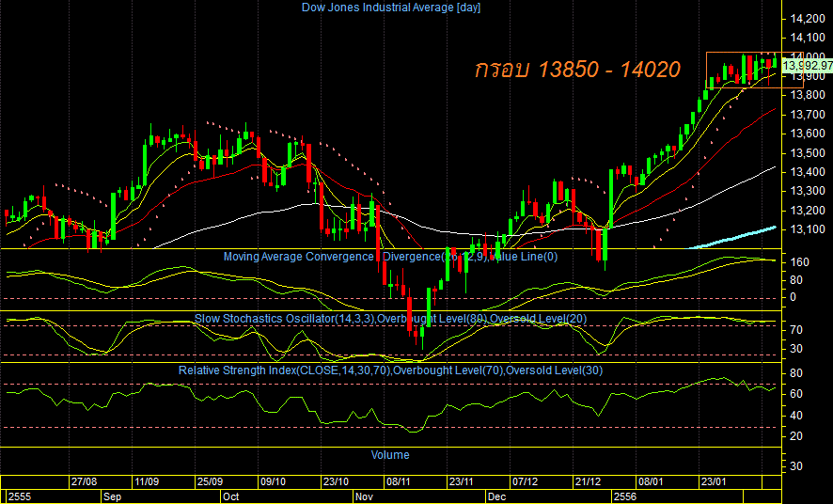Select the 08/01 date label
The image size is (833, 504).
click(651, 481)
